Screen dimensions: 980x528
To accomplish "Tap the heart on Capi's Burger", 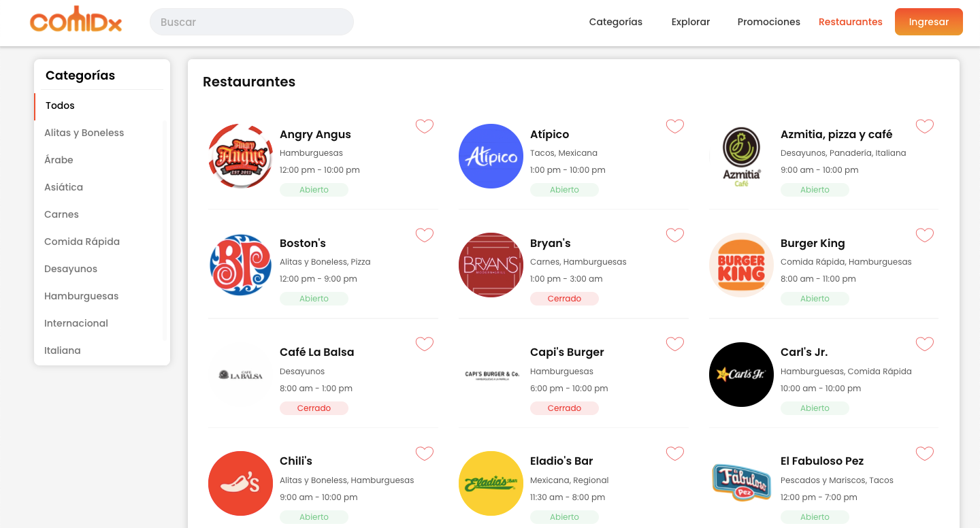I will (x=675, y=344).
